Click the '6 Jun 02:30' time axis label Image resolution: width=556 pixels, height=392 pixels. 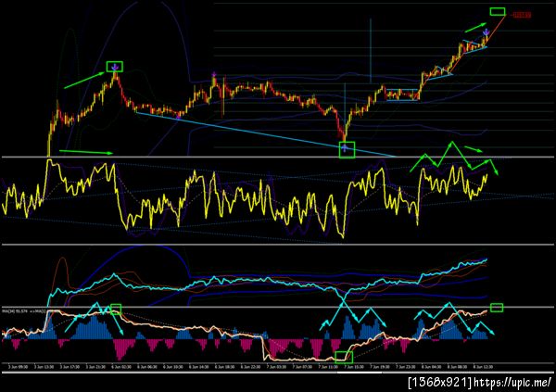(120, 367)
